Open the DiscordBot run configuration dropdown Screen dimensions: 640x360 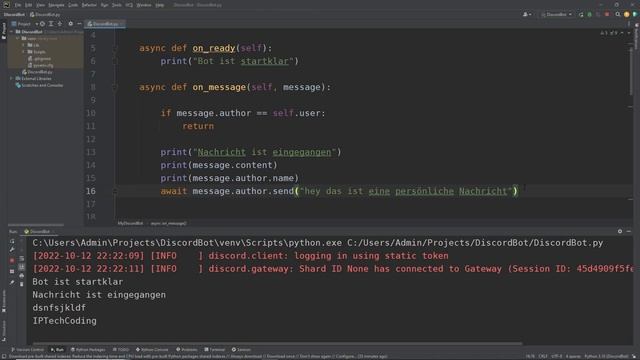pyautogui.click(x=556, y=15)
